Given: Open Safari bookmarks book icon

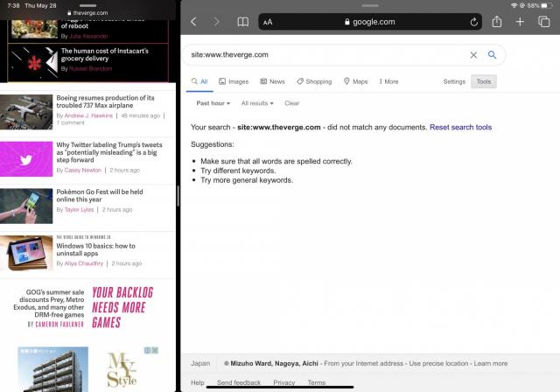Looking at the screenshot, I should [243, 22].
